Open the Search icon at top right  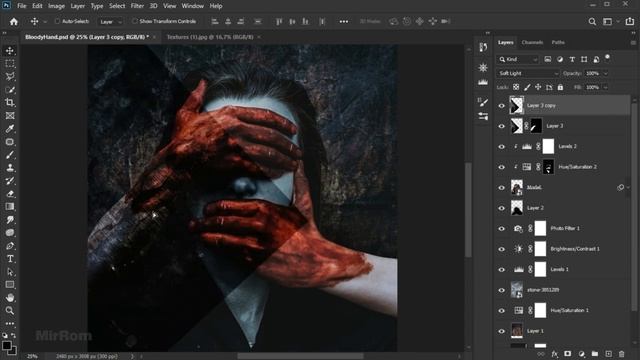pyautogui.click(x=592, y=22)
